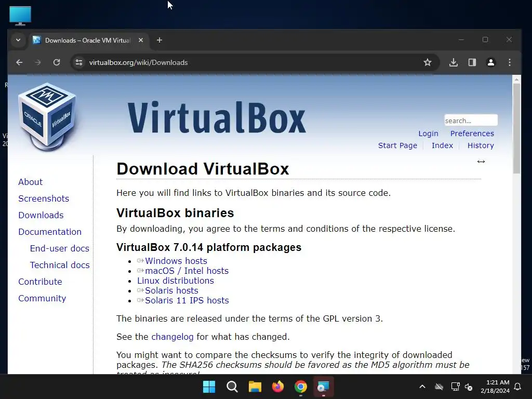Viewport: 532px width, 399px height.
Task: Open the rightmost pinned taskbar app
Action: tap(323, 387)
